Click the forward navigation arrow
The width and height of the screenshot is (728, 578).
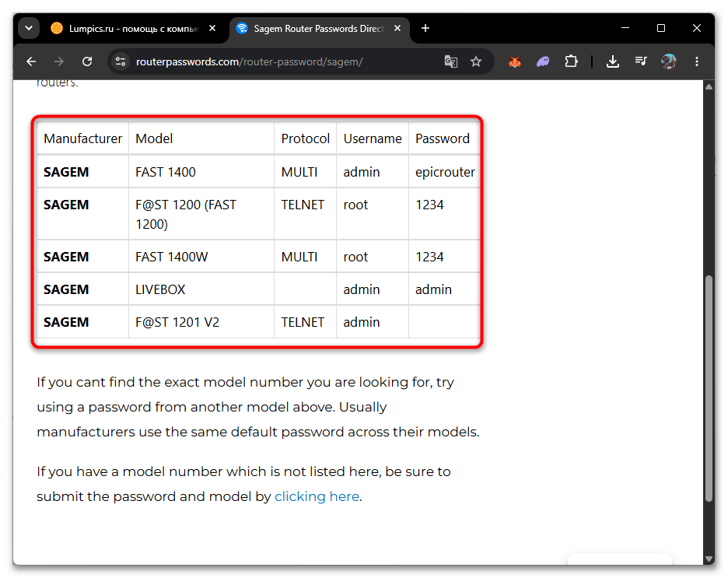point(59,61)
